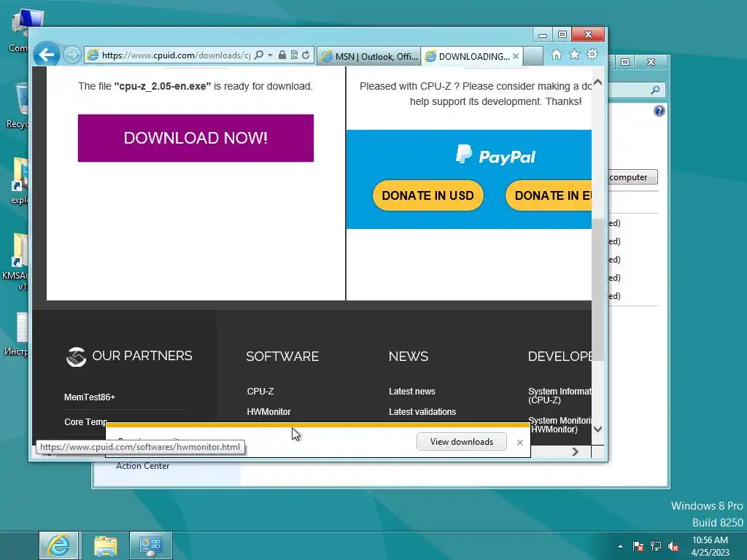This screenshot has height=560, width=747.
Task: Click the vertical scrollbar up arrow
Action: pyautogui.click(x=598, y=82)
